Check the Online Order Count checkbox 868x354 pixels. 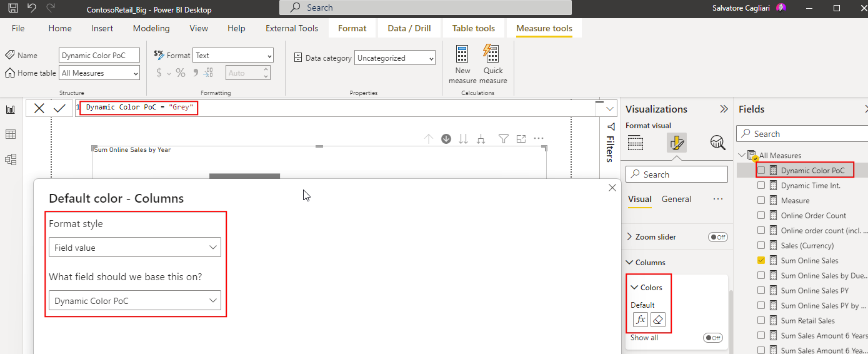[761, 215]
